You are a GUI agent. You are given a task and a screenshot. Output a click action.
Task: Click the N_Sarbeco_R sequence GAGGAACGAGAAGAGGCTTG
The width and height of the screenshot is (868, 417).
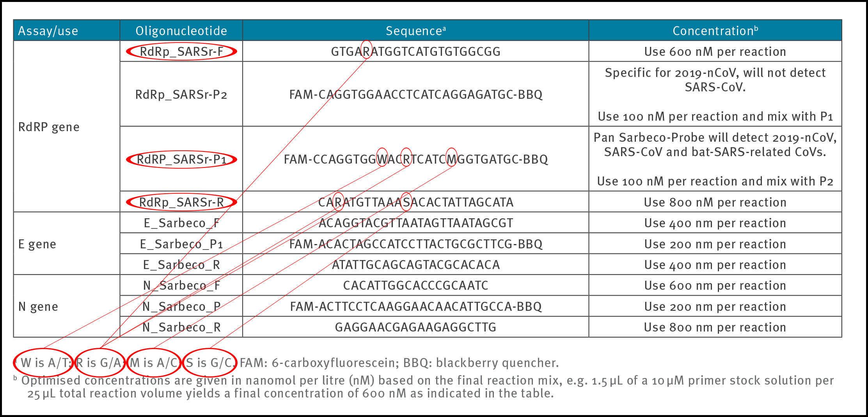tap(415, 327)
